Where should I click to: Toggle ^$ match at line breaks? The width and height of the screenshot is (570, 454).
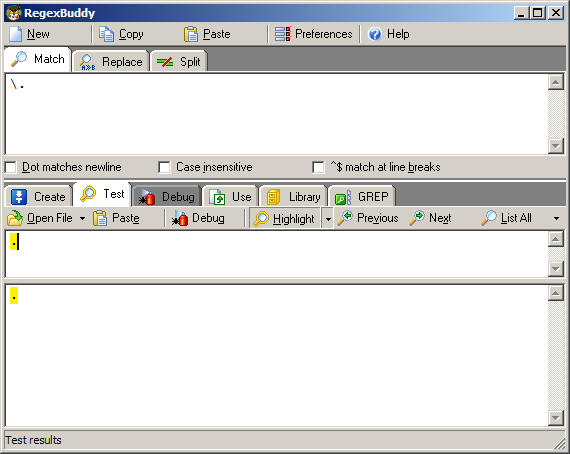pos(318,168)
